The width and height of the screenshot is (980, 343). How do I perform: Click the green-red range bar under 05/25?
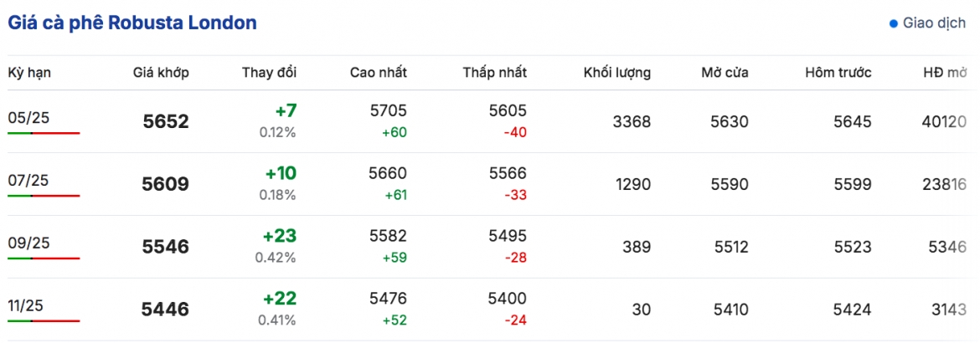(x=44, y=133)
